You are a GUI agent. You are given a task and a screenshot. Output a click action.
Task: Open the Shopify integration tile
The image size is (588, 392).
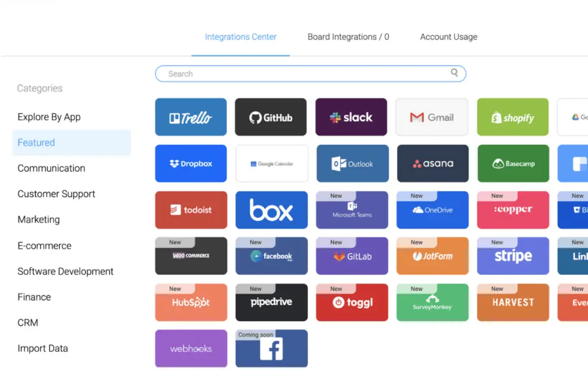pyautogui.click(x=513, y=117)
